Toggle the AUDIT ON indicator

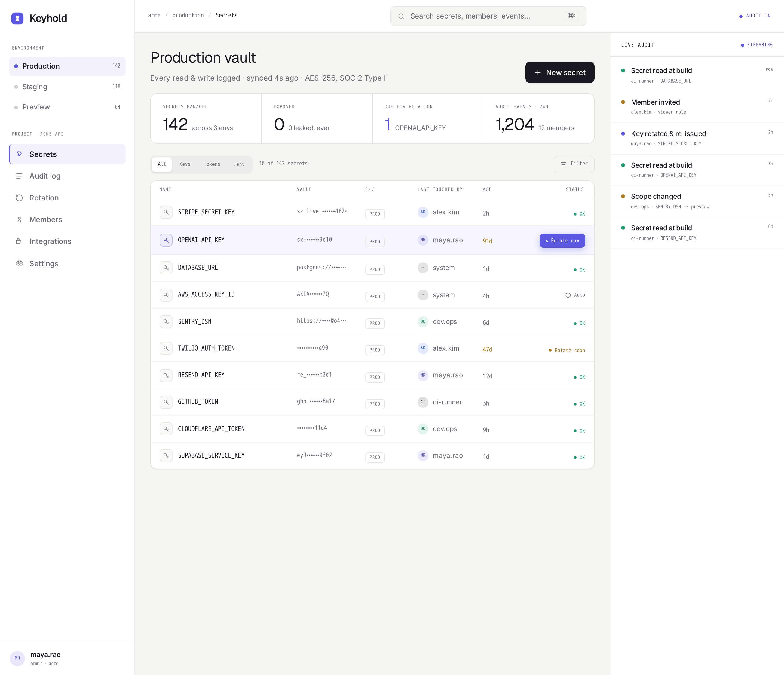coord(755,16)
